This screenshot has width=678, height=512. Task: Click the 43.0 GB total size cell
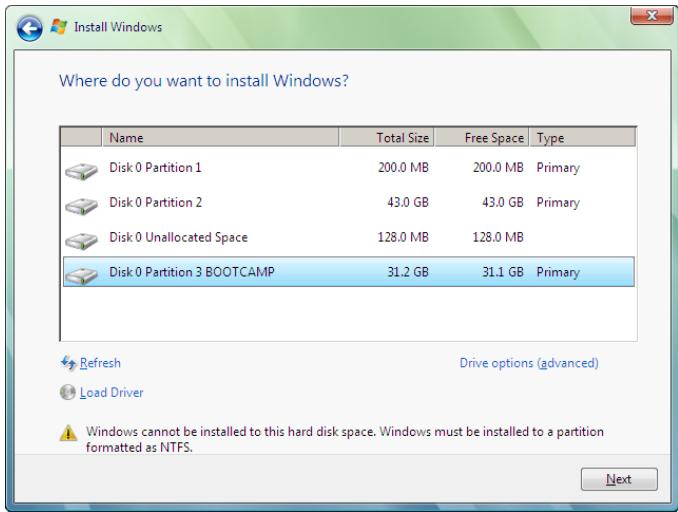click(408, 202)
